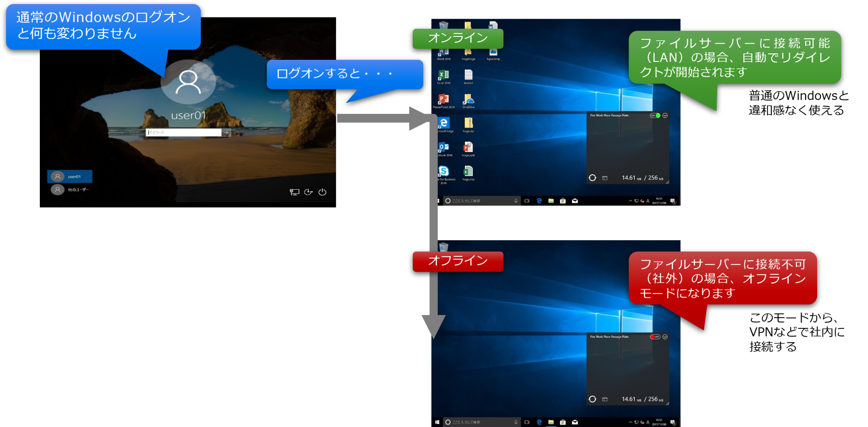Open the OneDrive shortcut on the desktop
The width and height of the screenshot is (868, 427).
click(468, 99)
